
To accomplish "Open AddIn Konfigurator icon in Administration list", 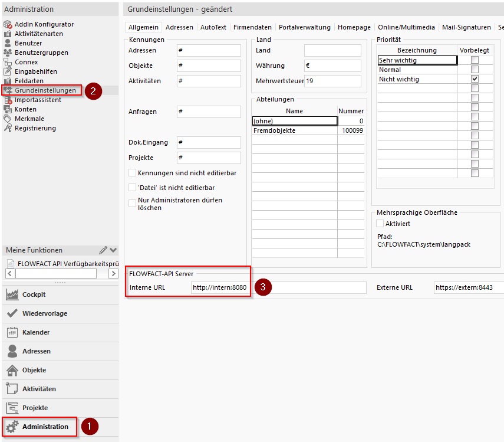I will pyautogui.click(x=8, y=24).
